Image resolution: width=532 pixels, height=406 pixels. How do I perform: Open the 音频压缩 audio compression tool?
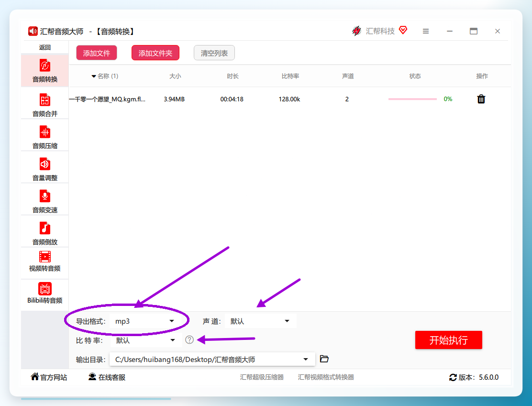45,137
